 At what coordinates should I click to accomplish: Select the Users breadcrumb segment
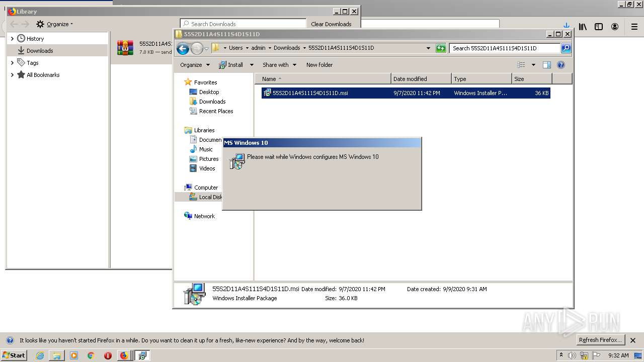(235, 48)
